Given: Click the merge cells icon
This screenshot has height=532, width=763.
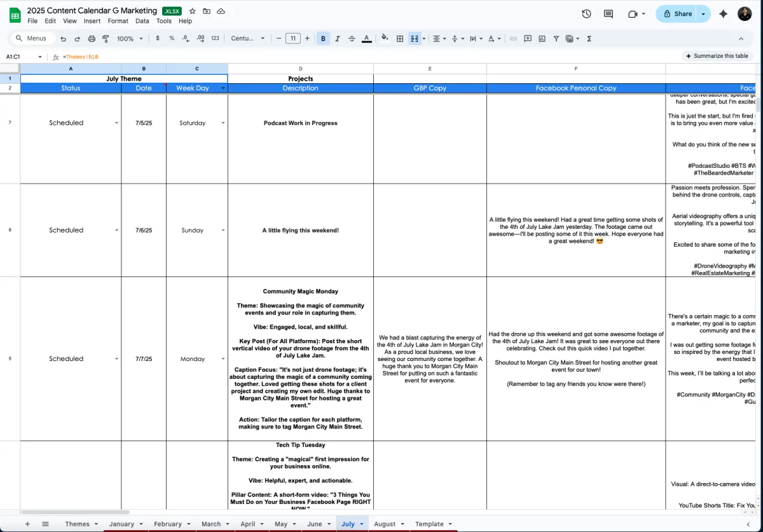Looking at the screenshot, I should tap(415, 39).
